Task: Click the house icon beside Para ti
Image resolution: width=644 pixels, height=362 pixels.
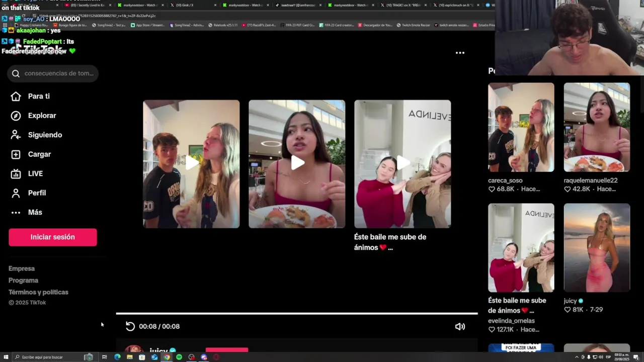Action: 16,96
